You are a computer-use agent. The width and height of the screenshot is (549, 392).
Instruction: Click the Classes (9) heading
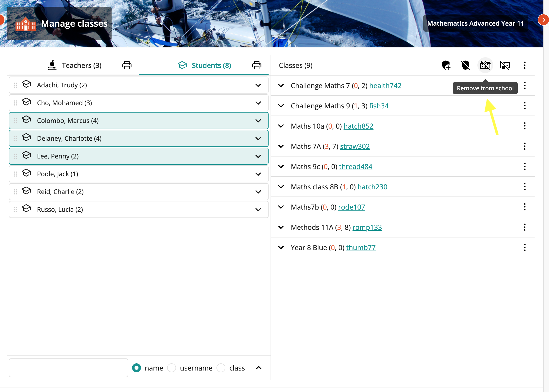(x=296, y=65)
